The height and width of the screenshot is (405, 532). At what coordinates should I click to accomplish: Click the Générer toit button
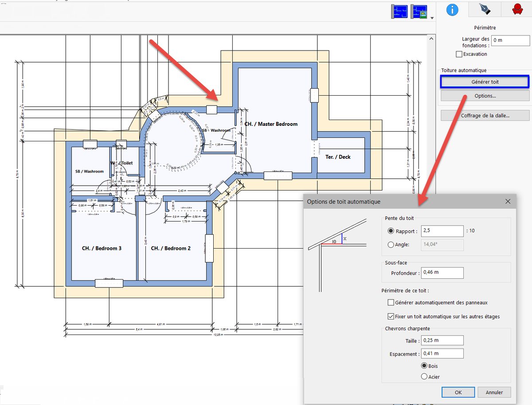point(485,82)
